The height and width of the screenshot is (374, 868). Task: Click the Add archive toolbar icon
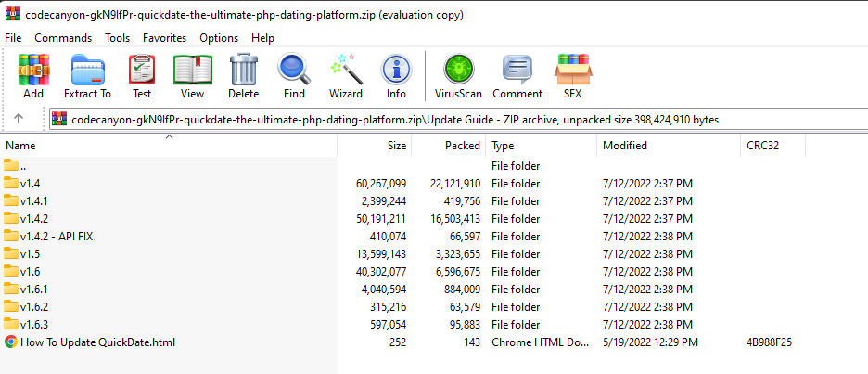pos(33,70)
